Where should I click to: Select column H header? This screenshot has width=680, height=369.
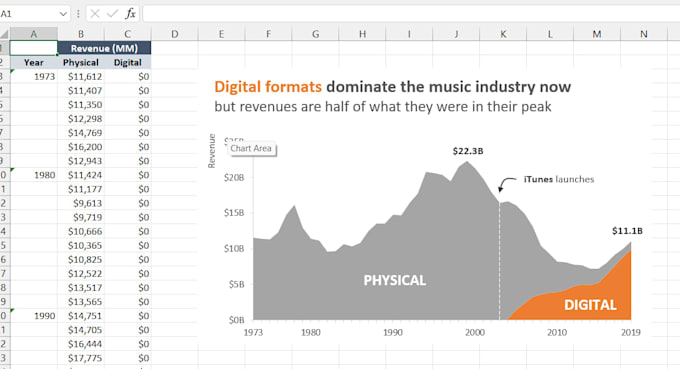coord(363,34)
